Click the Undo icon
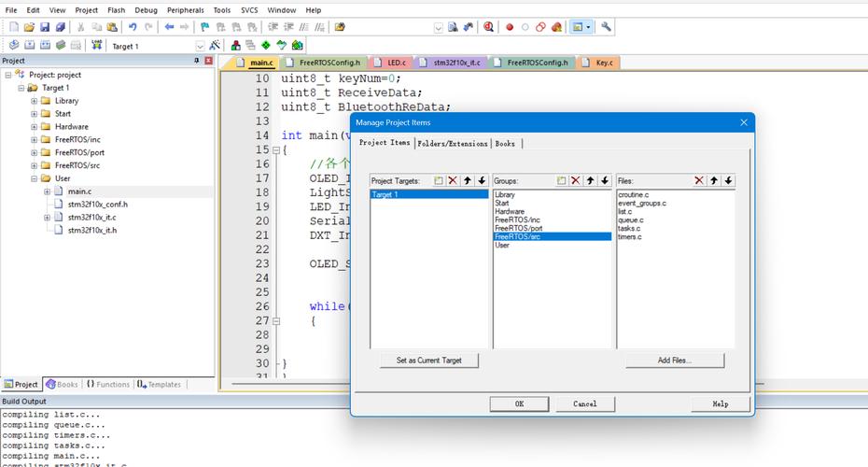The width and height of the screenshot is (868, 467). click(133, 26)
